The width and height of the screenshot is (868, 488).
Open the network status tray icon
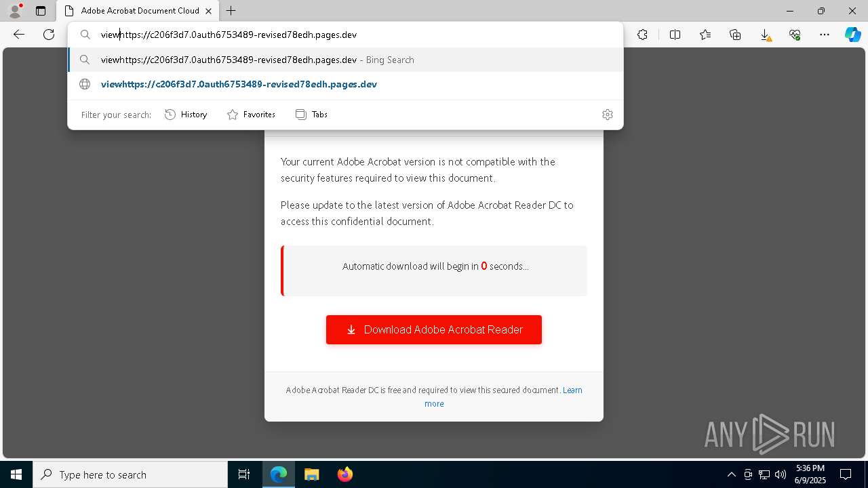764,474
